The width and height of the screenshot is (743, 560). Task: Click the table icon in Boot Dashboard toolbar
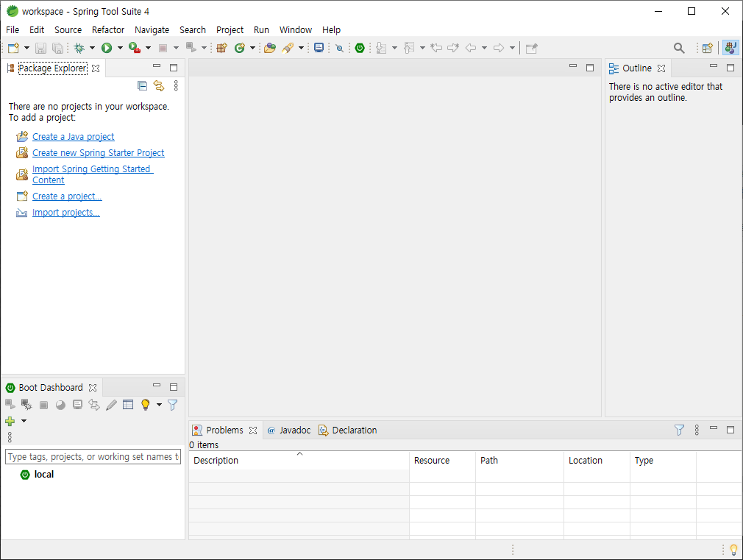point(128,405)
